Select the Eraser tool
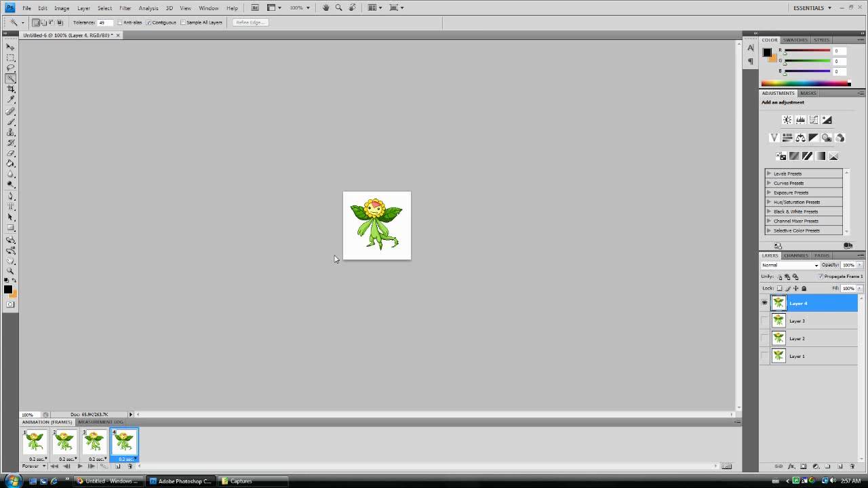 [11, 153]
